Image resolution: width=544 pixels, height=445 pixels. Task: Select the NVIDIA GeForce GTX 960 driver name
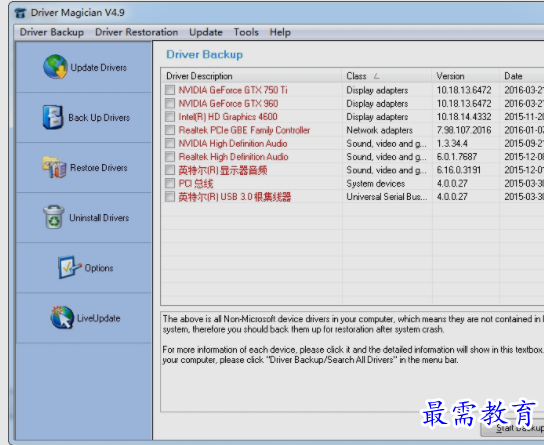[x=228, y=103]
